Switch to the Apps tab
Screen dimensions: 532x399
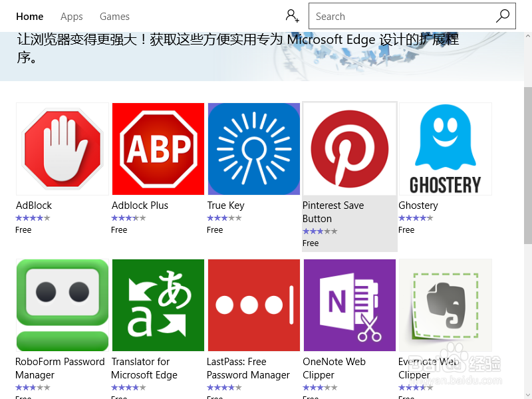click(72, 16)
